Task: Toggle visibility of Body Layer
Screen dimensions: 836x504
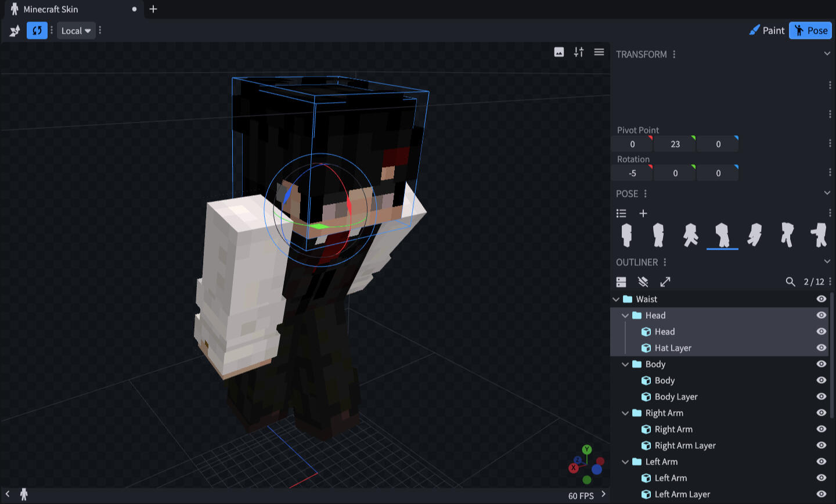Action: tap(821, 397)
